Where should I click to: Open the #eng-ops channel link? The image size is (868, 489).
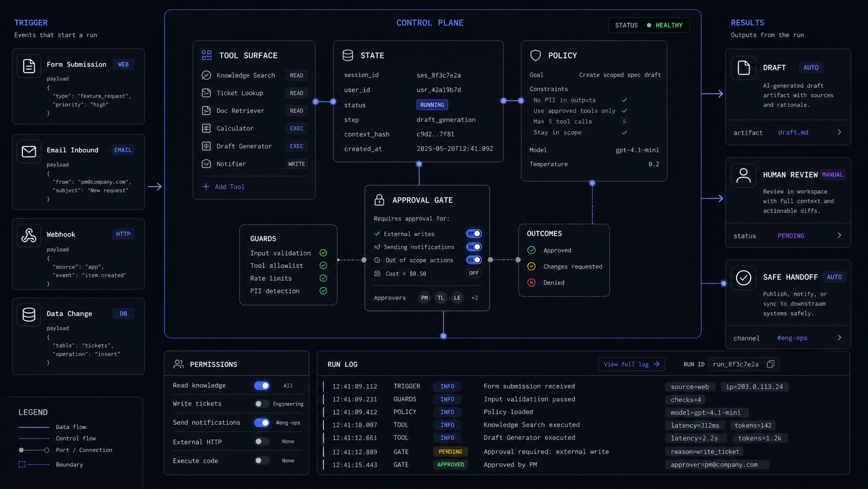point(792,338)
